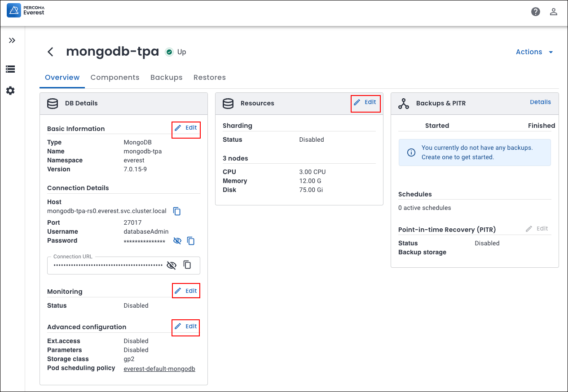Image resolution: width=568 pixels, height=392 pixels.
Task: Open everest-default-mongodb pod scheduling policy
Action: [x=159, y=369]
